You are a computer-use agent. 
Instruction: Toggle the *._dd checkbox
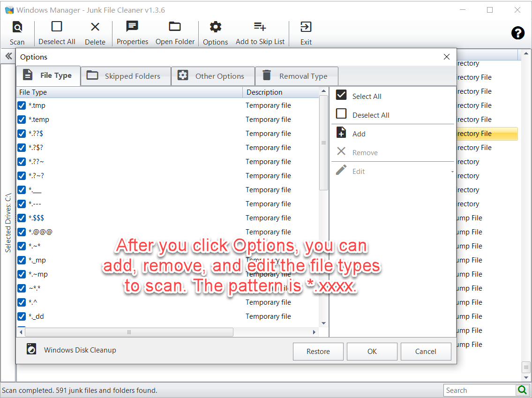point(22,316)
